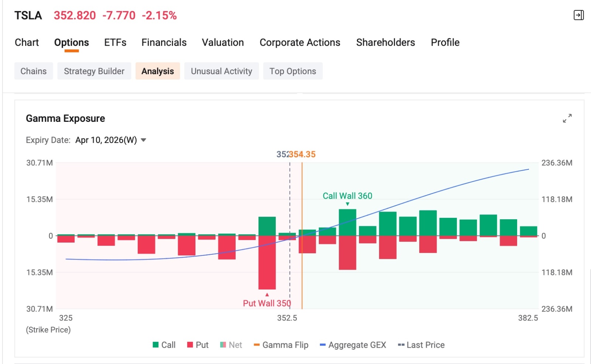Open the Expiry Date dropdown arrow
This screenshot has width=591, height=364.
144,140
